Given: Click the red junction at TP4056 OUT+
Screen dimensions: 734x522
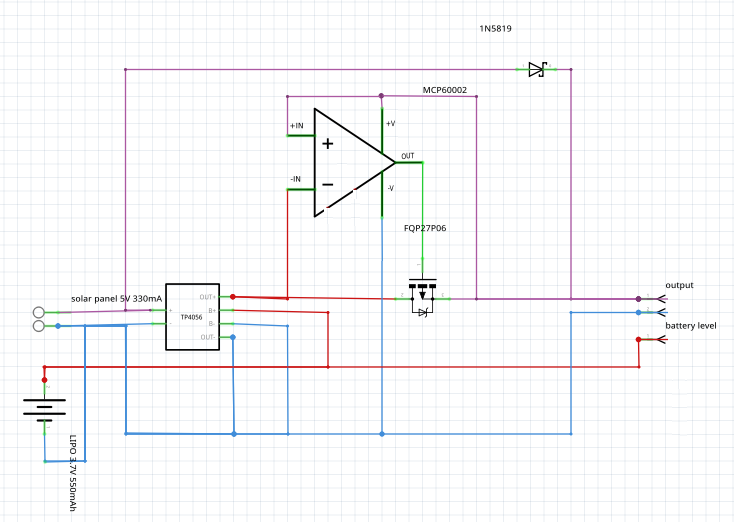Looking at the screenshot, I should (233, 297).
